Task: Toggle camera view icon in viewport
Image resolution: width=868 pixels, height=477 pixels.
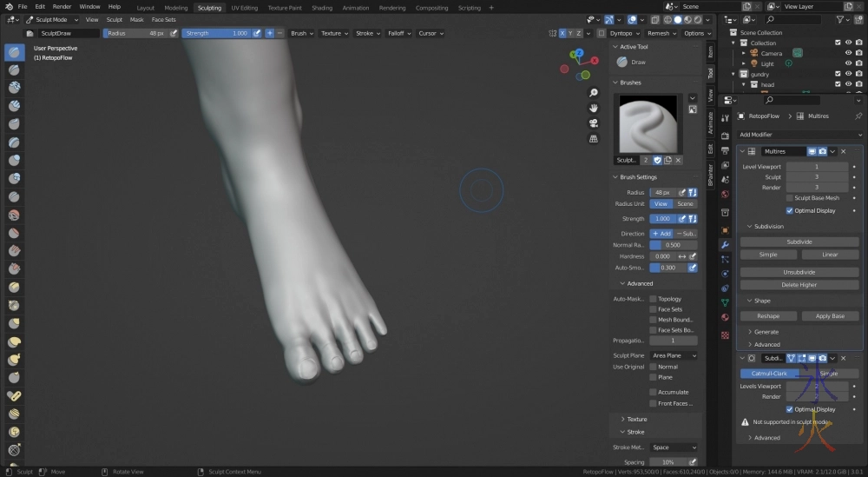Action: 594,123
